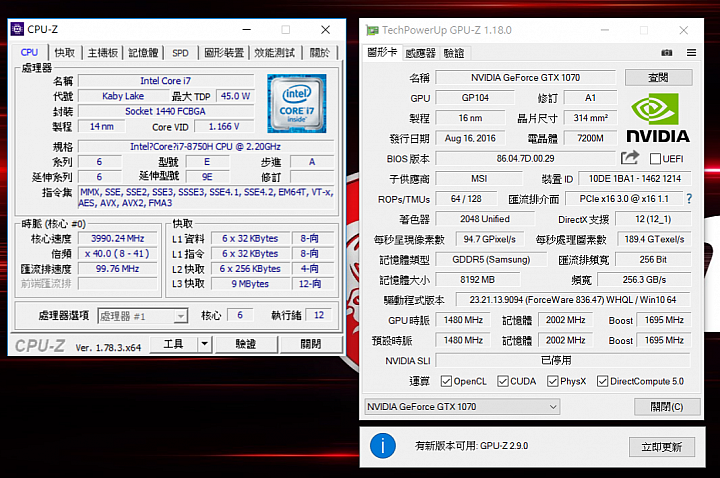Click the 1.166 V Core VID value
The width and height of the screenshot is (720, 478).
(x=224, y=126)
